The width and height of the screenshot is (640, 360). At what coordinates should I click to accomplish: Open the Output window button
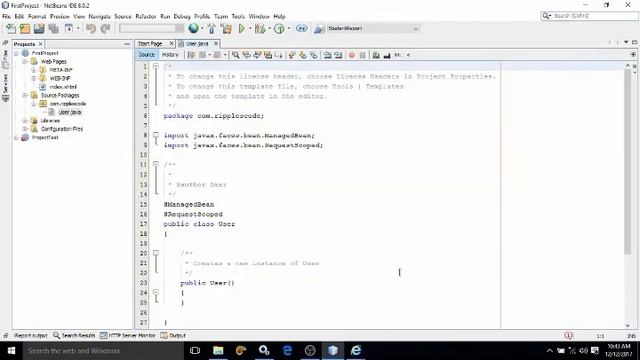click(x=173, y=336)
